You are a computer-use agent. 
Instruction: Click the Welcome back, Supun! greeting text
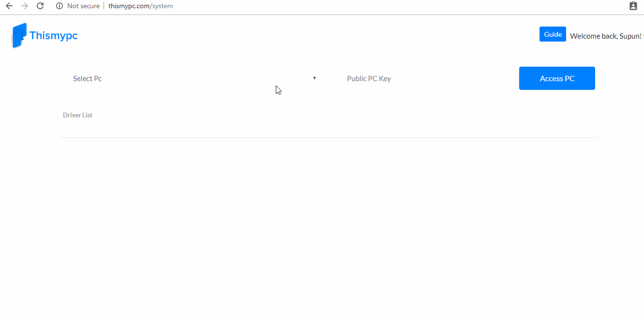[605, 36]
